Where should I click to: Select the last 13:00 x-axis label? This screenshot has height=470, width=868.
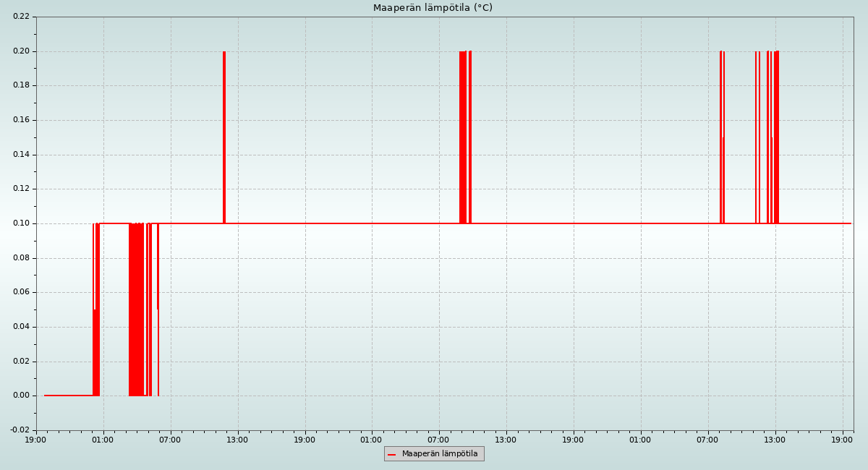pos(775,440)
